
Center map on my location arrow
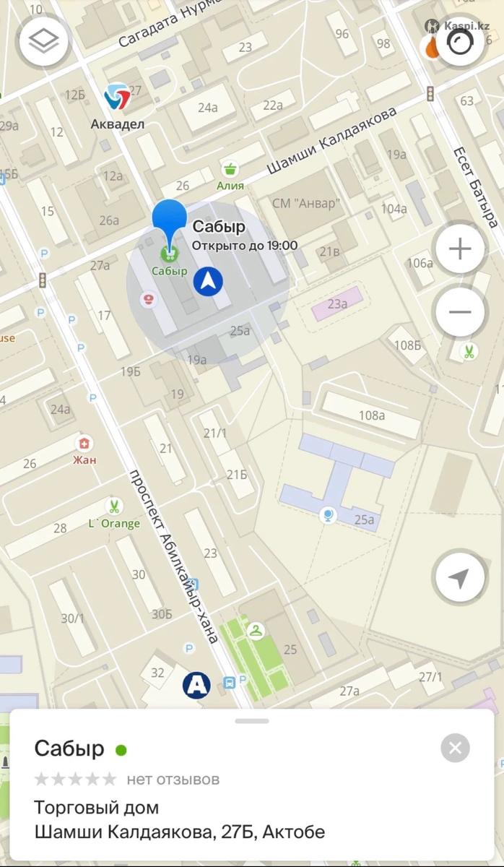(459, 578)
